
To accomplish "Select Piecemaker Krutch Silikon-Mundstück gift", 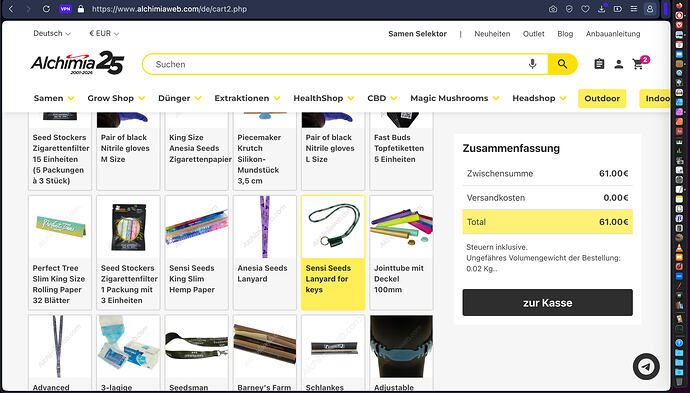I will [265, 151].
